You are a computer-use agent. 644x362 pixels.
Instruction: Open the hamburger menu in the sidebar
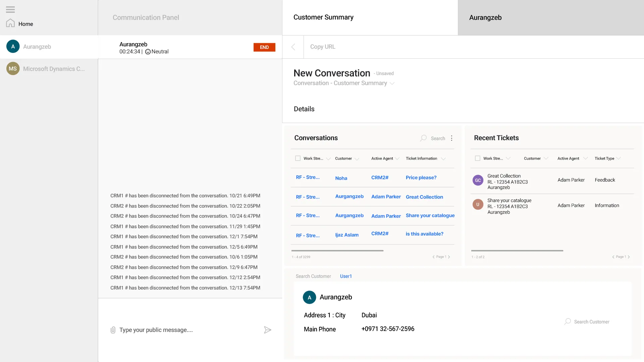coord(10,9)
